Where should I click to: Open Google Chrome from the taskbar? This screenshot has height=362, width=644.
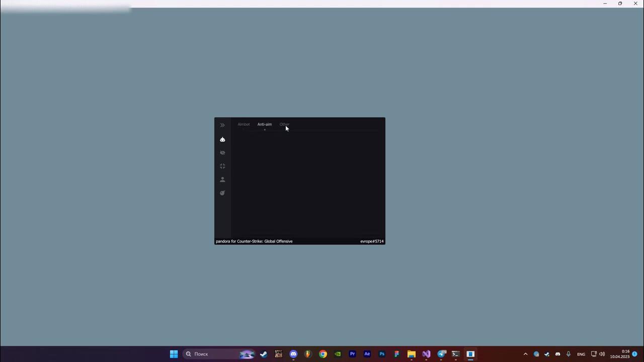click(x=323, y=354)
